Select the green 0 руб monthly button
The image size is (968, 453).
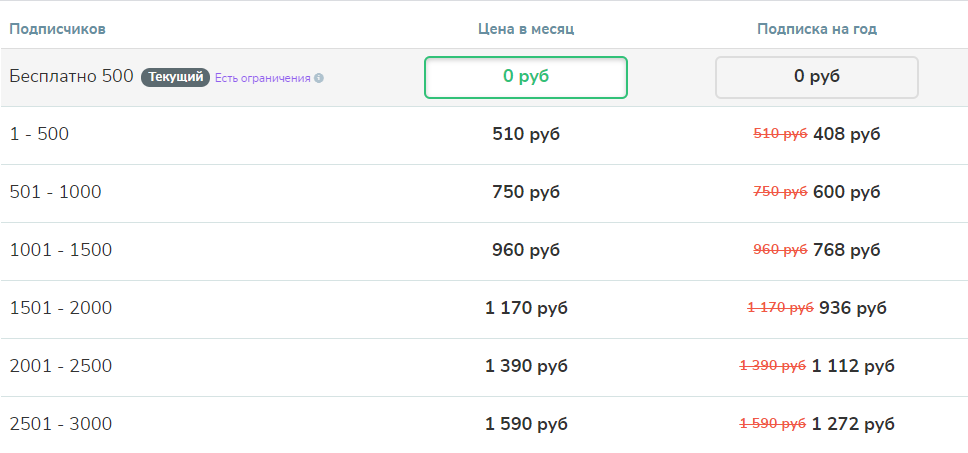pos(526,77)
